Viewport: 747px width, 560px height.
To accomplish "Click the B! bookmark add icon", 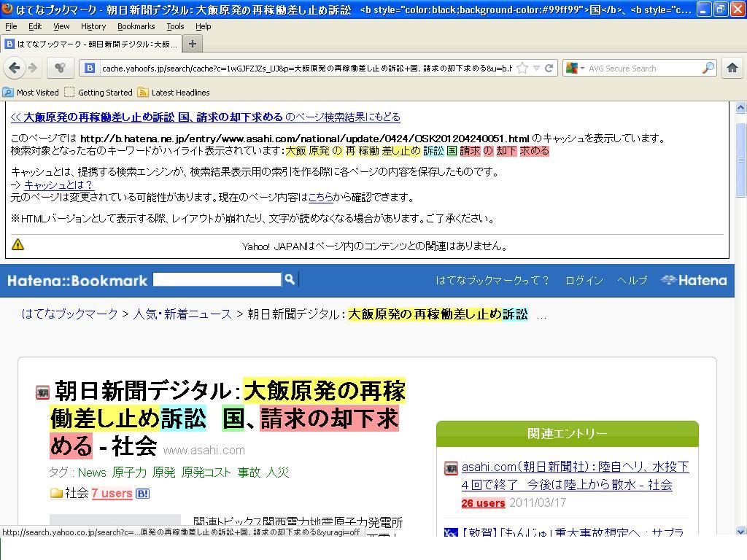I will click(x=142, y=494).
